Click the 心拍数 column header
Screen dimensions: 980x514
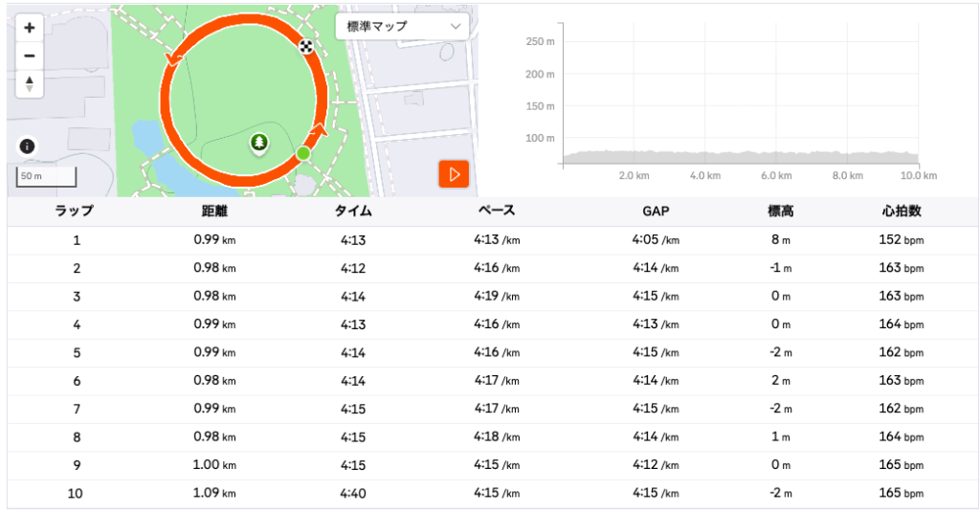point(902,212)
